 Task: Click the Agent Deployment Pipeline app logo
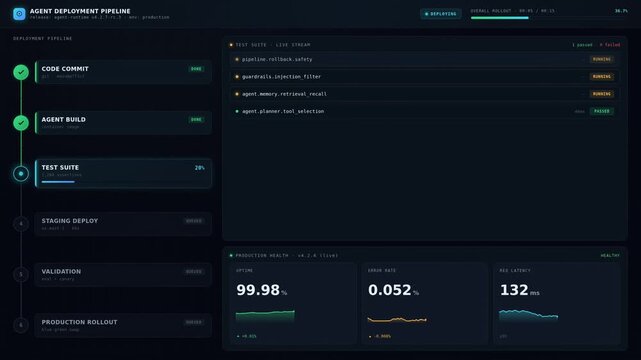tap(19, 14)
